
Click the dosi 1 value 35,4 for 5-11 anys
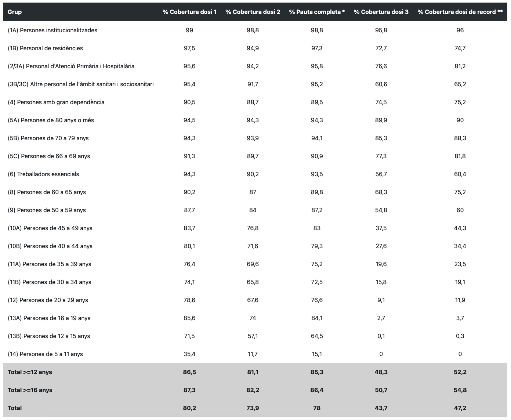tap(189, 354)
